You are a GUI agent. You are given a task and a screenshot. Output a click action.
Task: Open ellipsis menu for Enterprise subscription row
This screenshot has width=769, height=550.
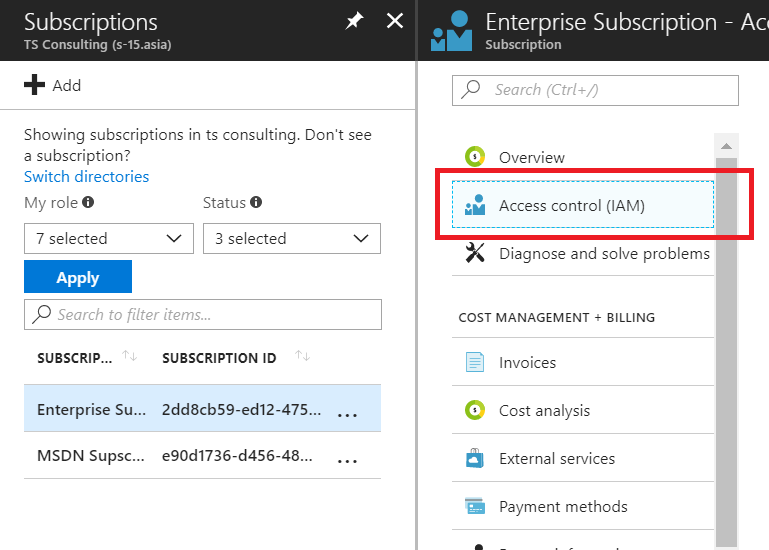347,411
